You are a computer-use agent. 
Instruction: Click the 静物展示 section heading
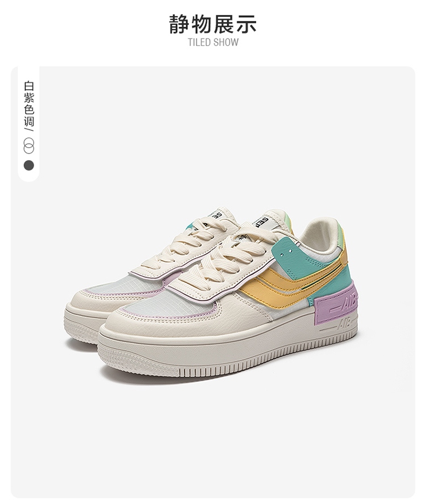(x=213, y=24)
